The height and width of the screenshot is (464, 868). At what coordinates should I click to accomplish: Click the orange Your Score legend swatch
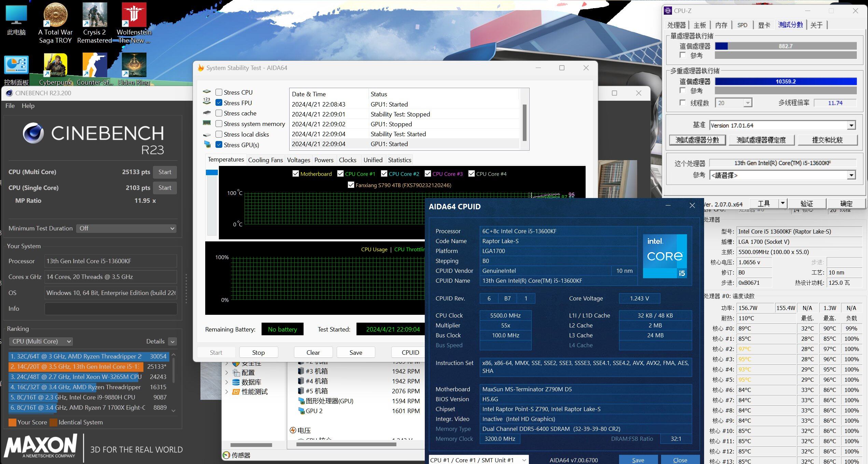coord(12,422)
